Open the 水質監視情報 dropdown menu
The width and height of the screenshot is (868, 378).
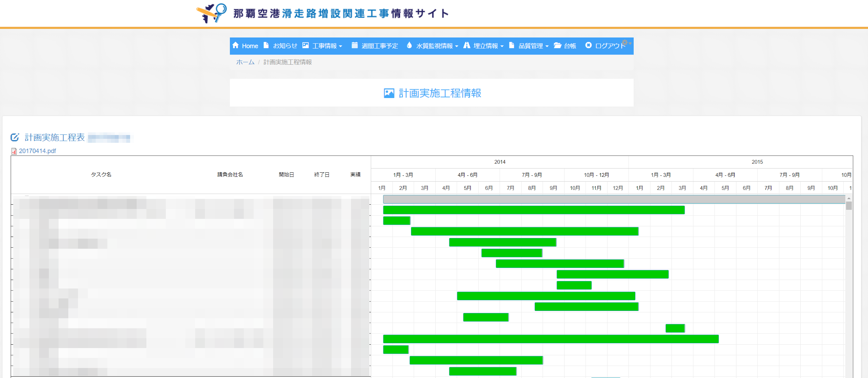tap(435, 46)
